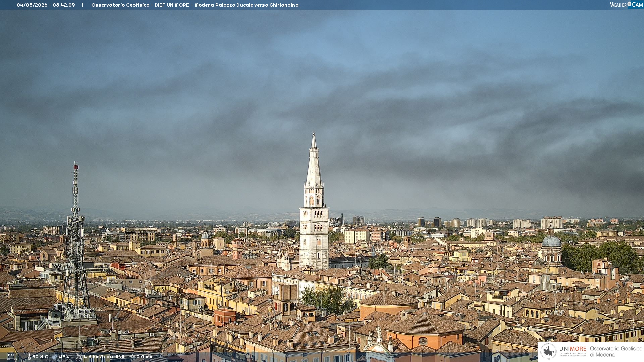Click the rain umbrella precipitation icon
The height and width of the screenshot is (362, 644).
(x=132, y=357)
